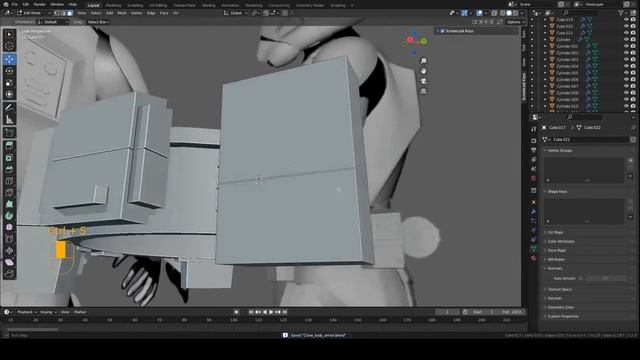Hide Cylinder.005 using its eye icon
This screenshot has width=640, height=360.
626,73
